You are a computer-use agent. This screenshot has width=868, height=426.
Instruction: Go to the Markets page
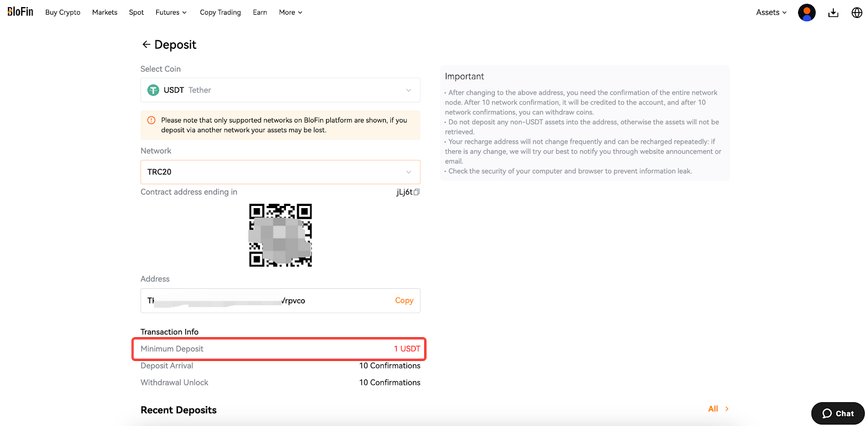point(105,12)
